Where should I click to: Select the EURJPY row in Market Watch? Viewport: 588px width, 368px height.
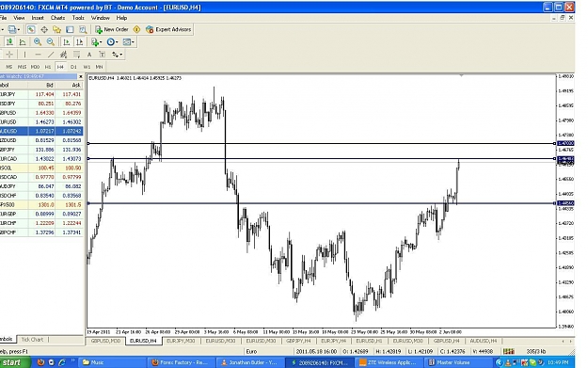pos(41,94)
